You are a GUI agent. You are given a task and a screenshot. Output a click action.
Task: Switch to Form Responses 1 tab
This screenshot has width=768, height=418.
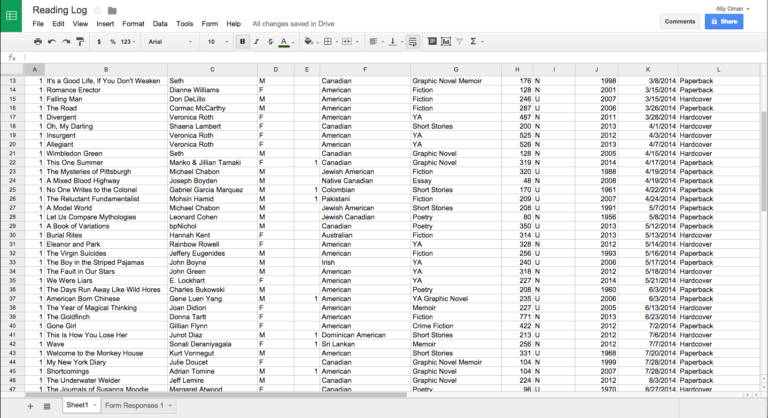(135, 406)
